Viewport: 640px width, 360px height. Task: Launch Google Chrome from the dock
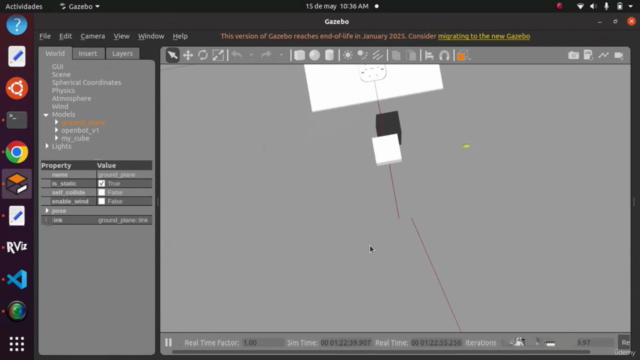[17, 152]
